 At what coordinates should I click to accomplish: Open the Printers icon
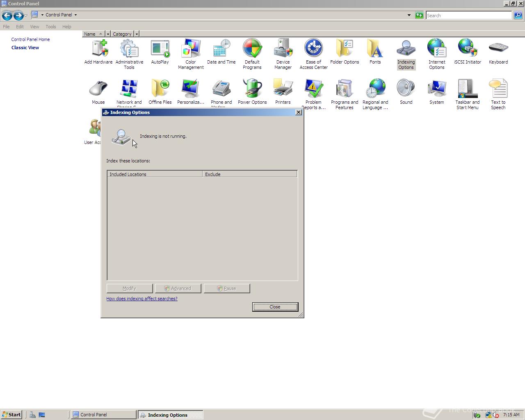[283, 91]
